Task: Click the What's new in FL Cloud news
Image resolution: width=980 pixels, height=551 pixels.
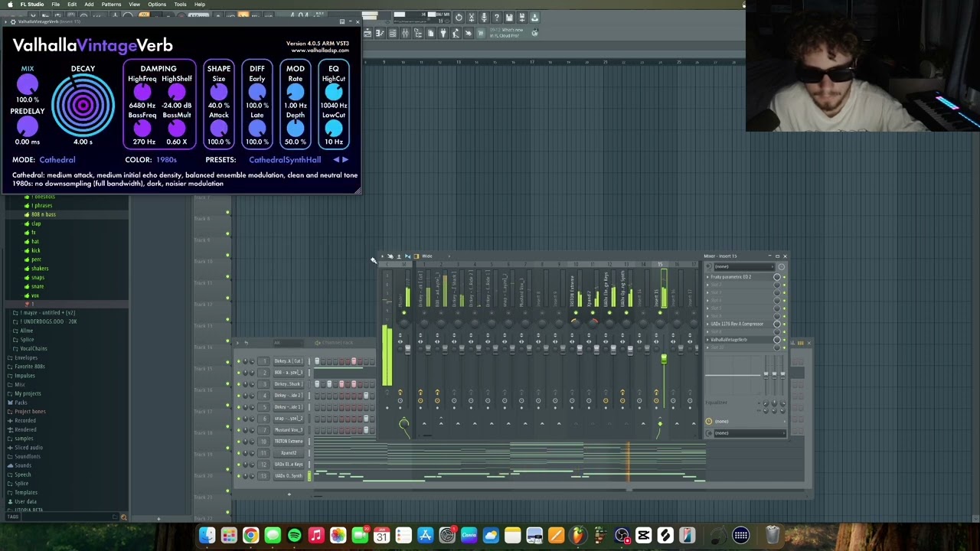Action: coord(505,33)
